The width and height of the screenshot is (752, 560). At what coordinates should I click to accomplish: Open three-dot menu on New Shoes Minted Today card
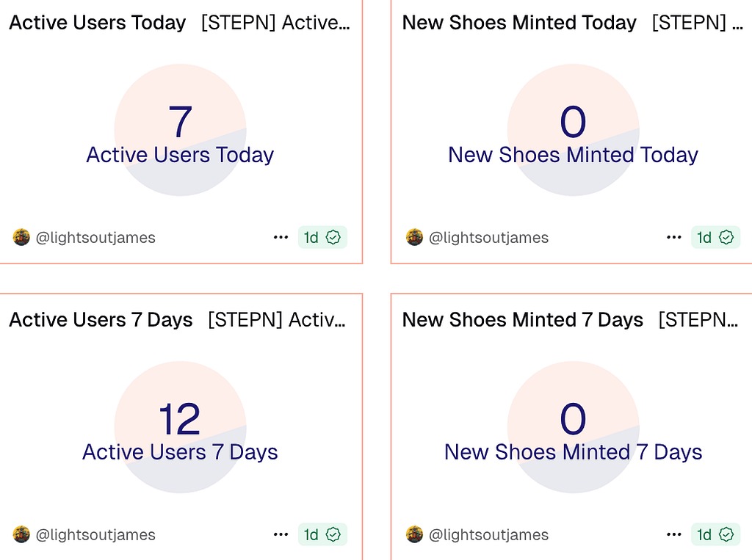(x=674, y=237)
